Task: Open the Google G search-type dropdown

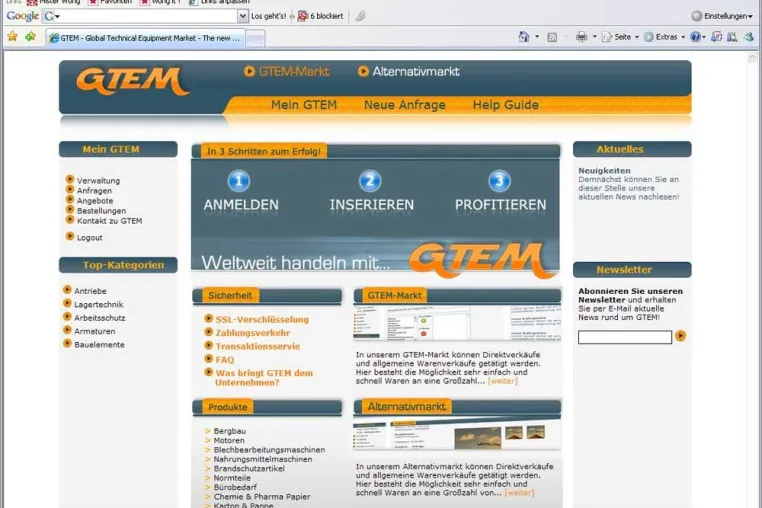Action: click(x=52, y=16)
